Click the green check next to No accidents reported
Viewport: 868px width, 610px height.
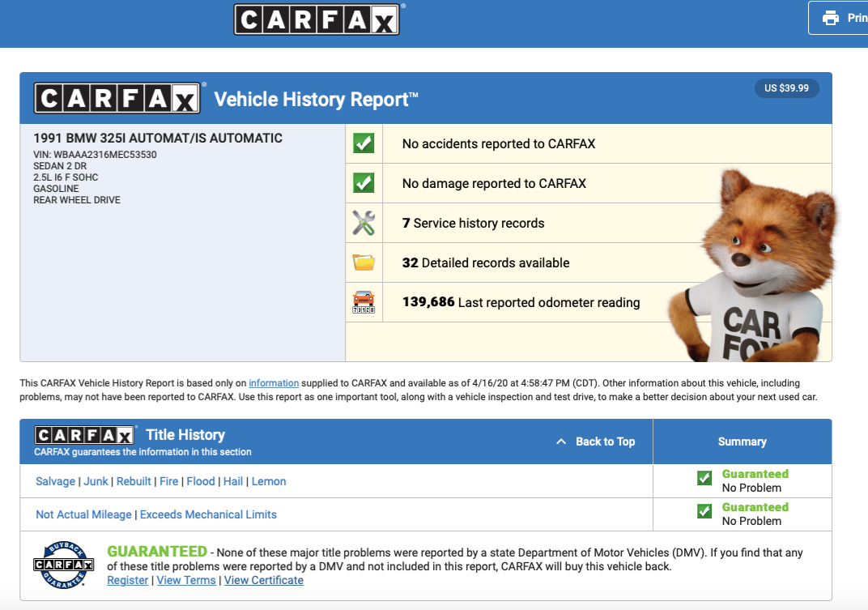[364, 143]
